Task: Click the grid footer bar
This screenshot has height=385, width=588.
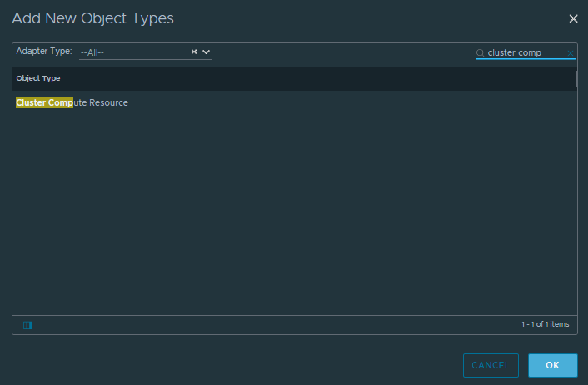Action: coord(294,325)
